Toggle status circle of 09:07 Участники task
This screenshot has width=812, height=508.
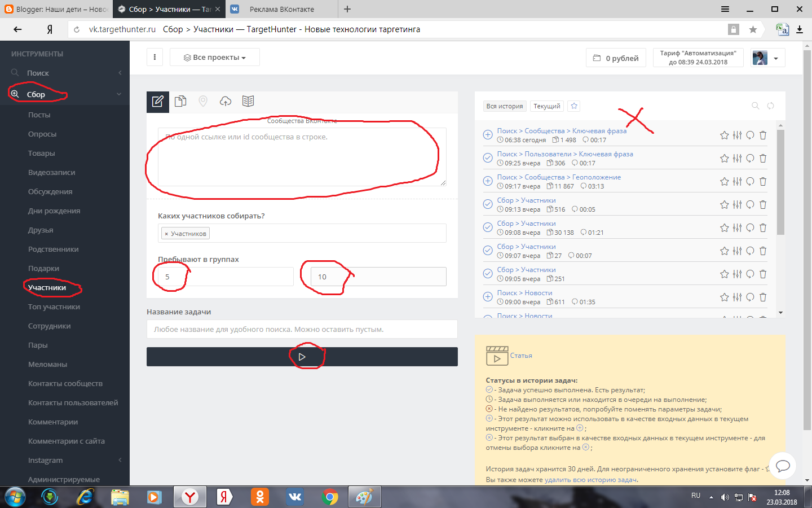point(488,251)
